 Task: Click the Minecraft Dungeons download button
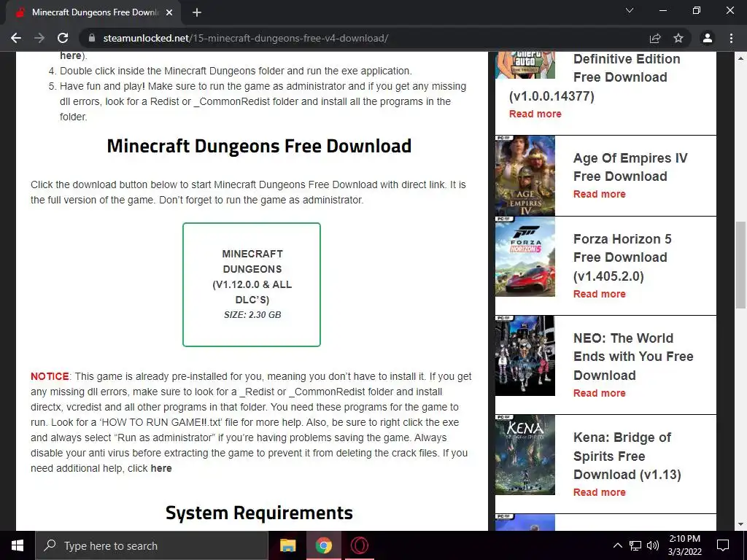click(252, 284)
